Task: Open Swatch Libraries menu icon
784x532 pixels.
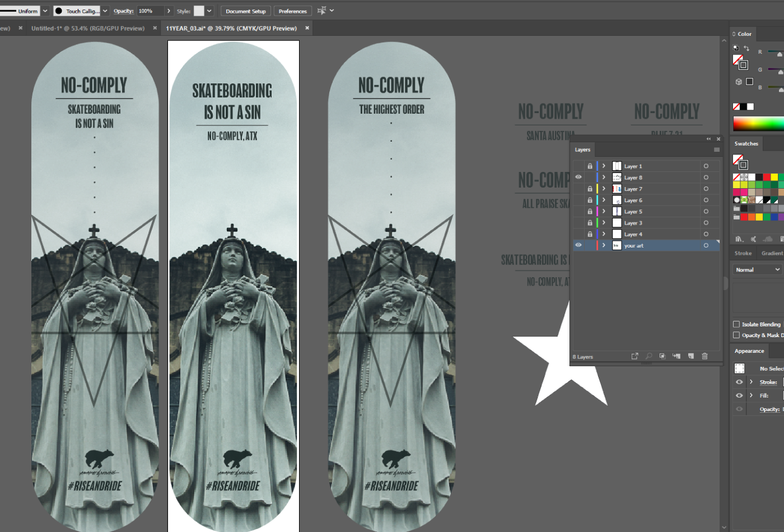Action: pos(739,239)
